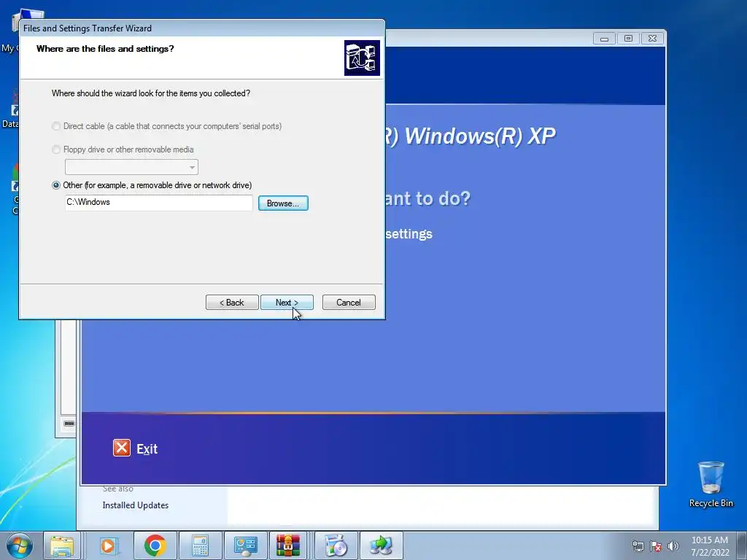Open the Recycle Bin on the desktop

click(x=711, y=484)
